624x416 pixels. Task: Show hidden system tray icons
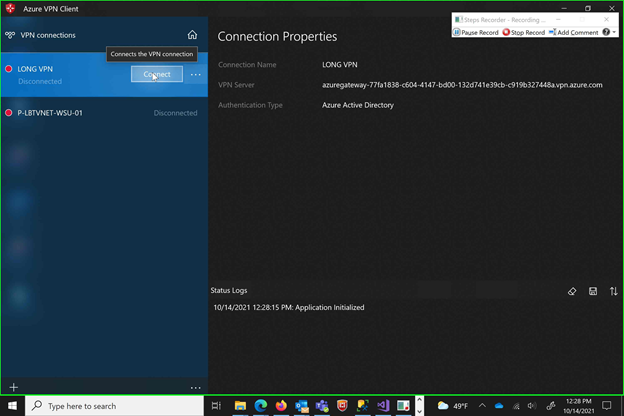coord(482,406)
